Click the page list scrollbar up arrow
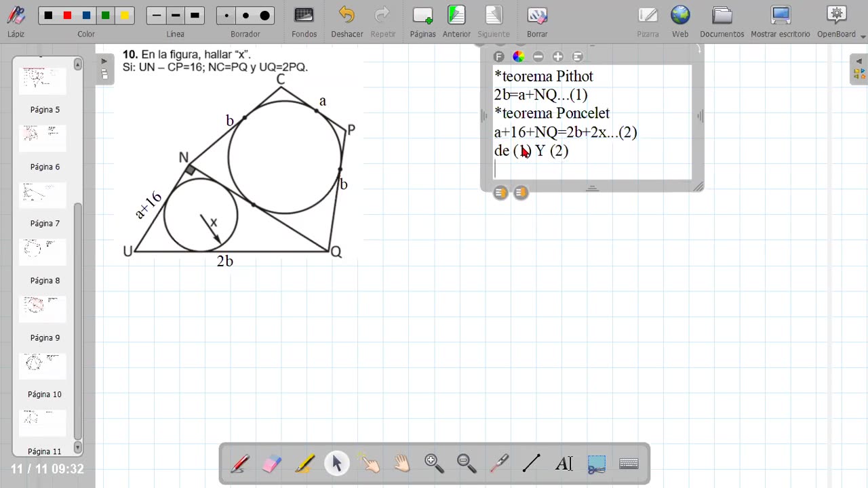 [x=78, y=64]
